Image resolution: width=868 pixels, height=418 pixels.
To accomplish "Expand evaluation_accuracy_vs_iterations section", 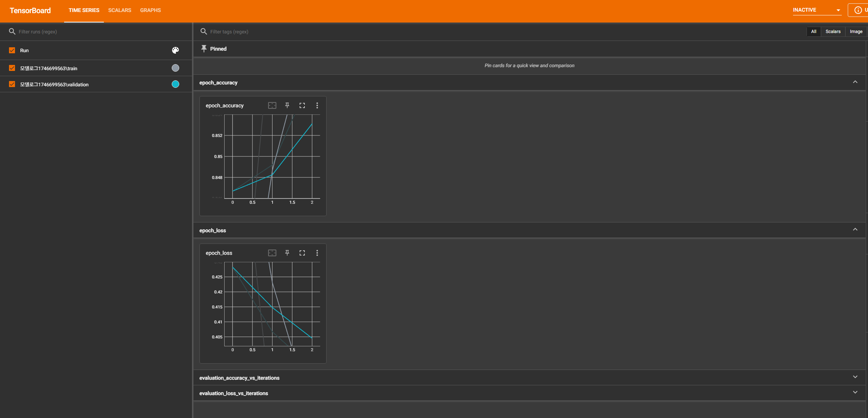I will click(x=855, y=377).
